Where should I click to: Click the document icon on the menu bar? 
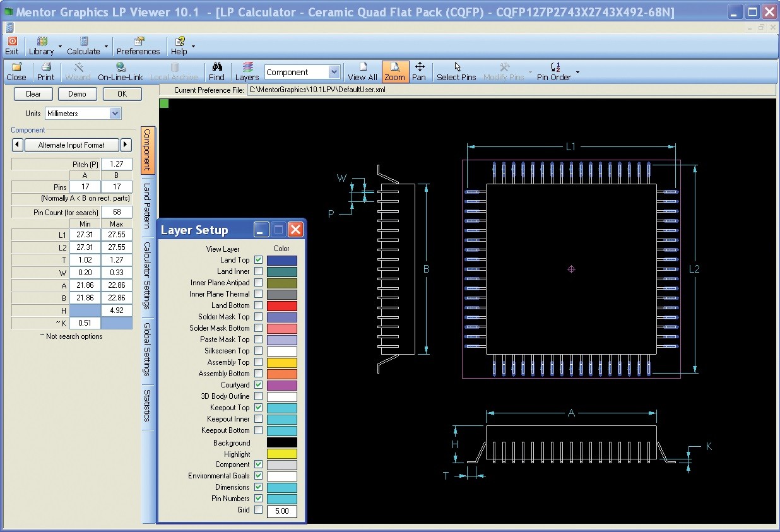click(9, 27)
